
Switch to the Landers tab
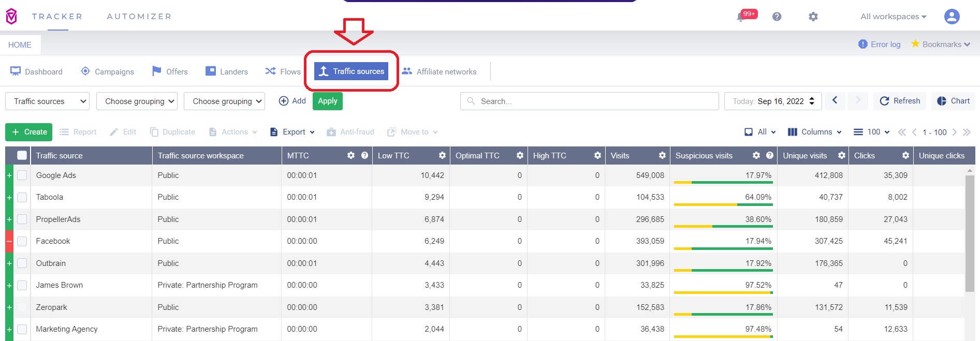coord(226,71)
